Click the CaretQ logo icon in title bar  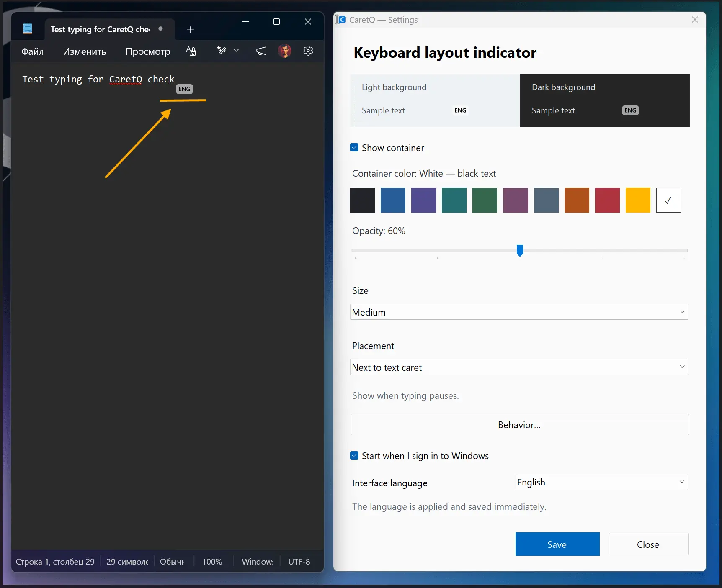(x=340, y=19)
